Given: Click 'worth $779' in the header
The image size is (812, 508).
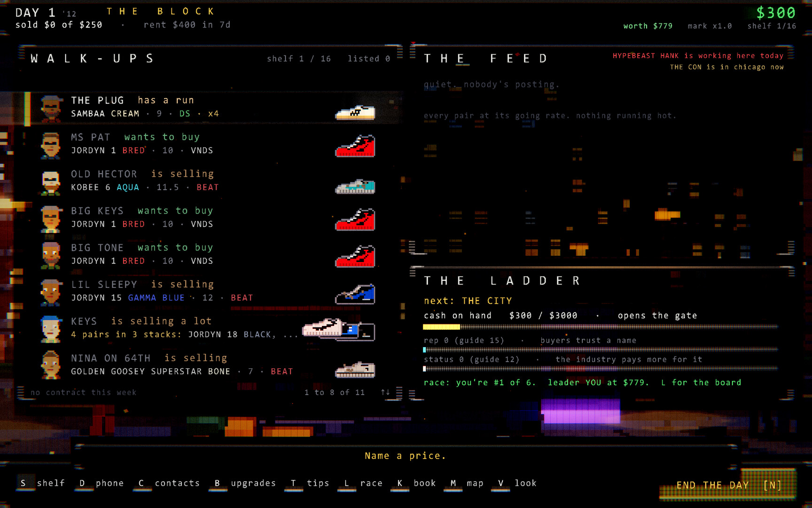Looking at the screenshot, I should pyautogui.click(x=648, y=26).
